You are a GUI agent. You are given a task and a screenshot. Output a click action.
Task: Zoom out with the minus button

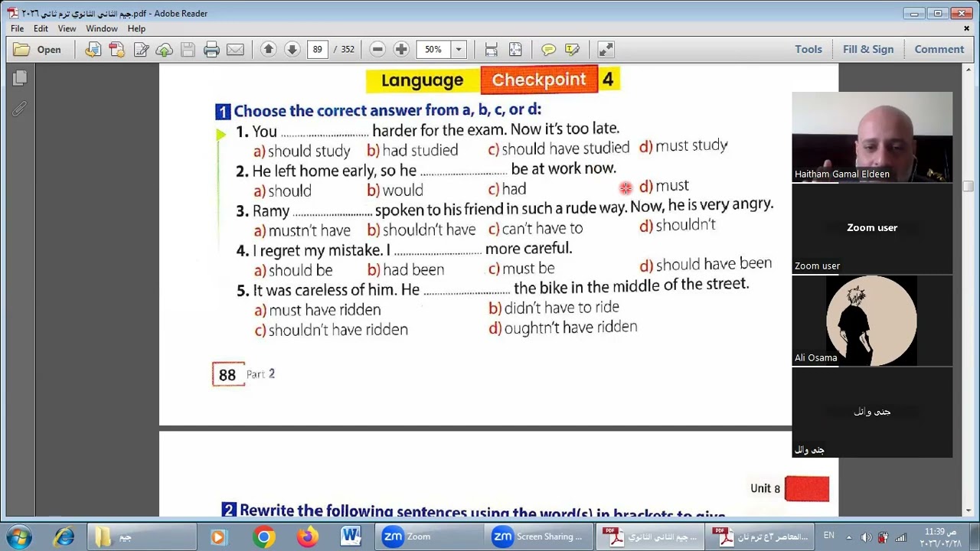[377, 50]
